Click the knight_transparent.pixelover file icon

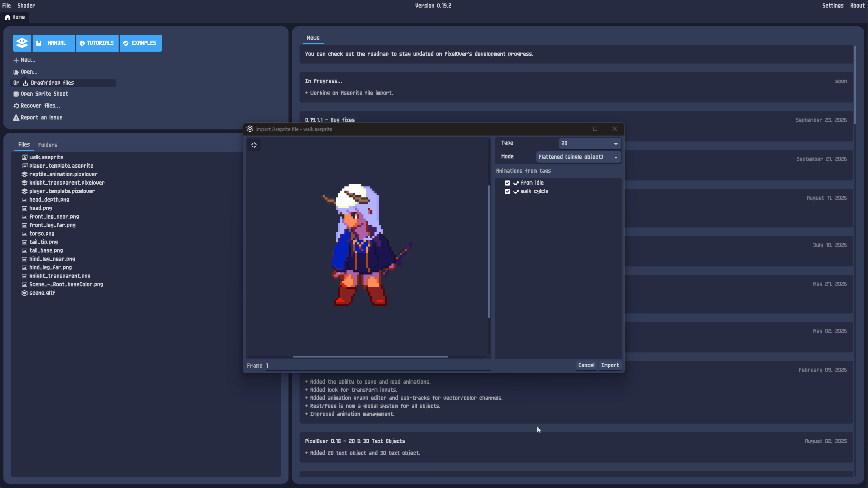coord(25,183)
